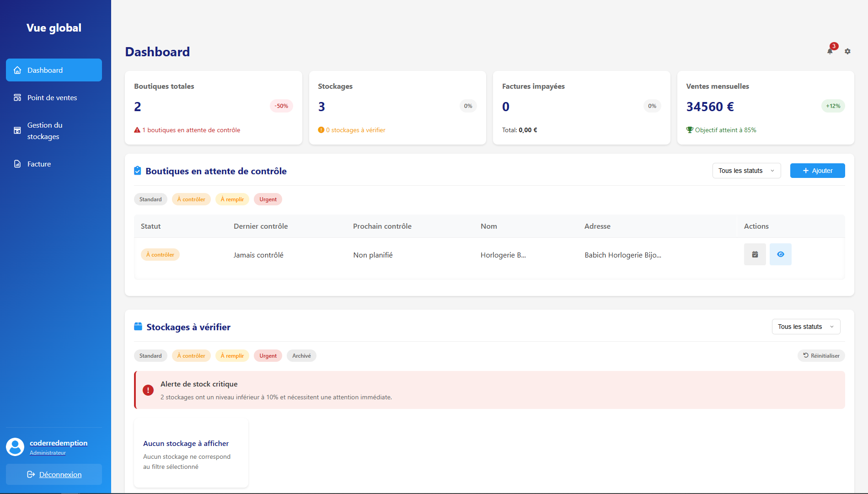
Task: Show Horlogerie B... details via the eye icon
Action: (781, 254)
